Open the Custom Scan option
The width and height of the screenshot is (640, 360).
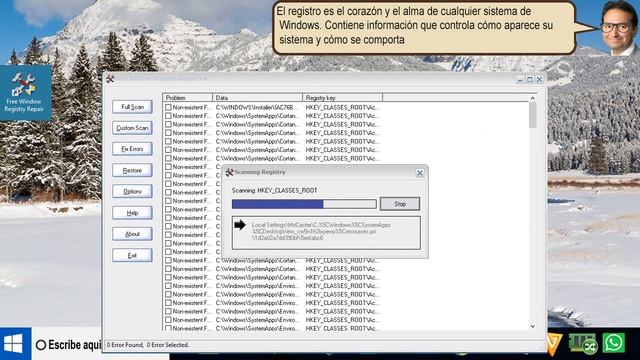(x=132, y=128)
